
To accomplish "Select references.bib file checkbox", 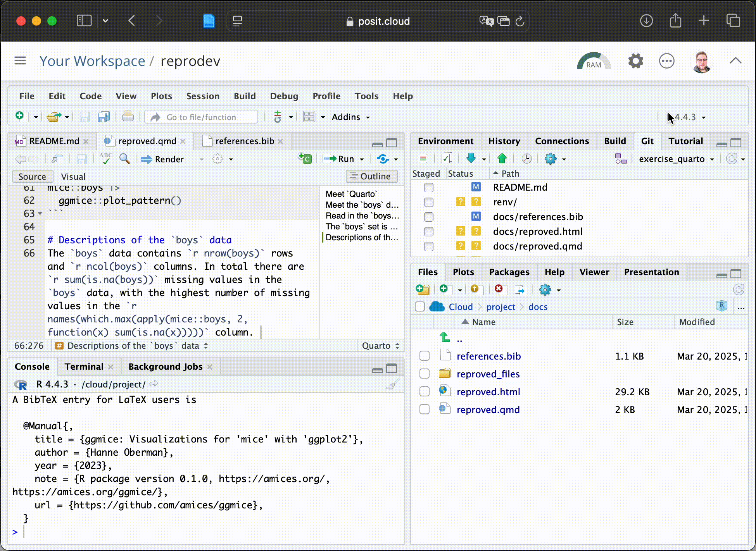I will 425,356.
